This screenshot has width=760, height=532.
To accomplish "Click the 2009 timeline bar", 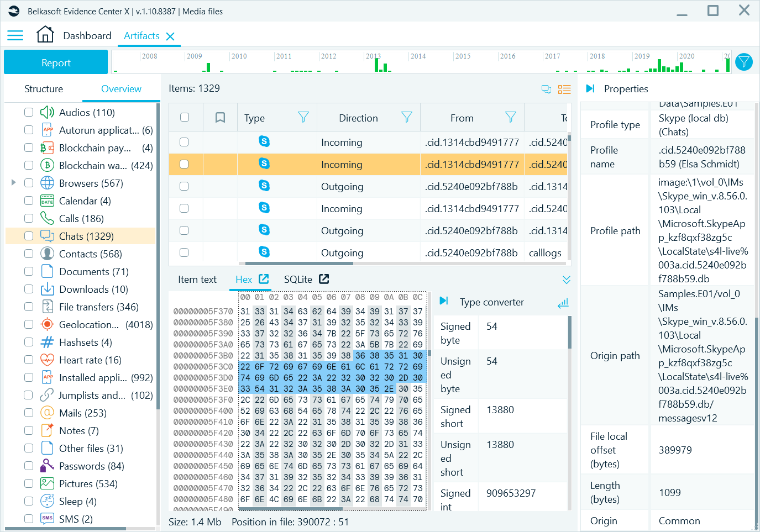I will [208, 67].
